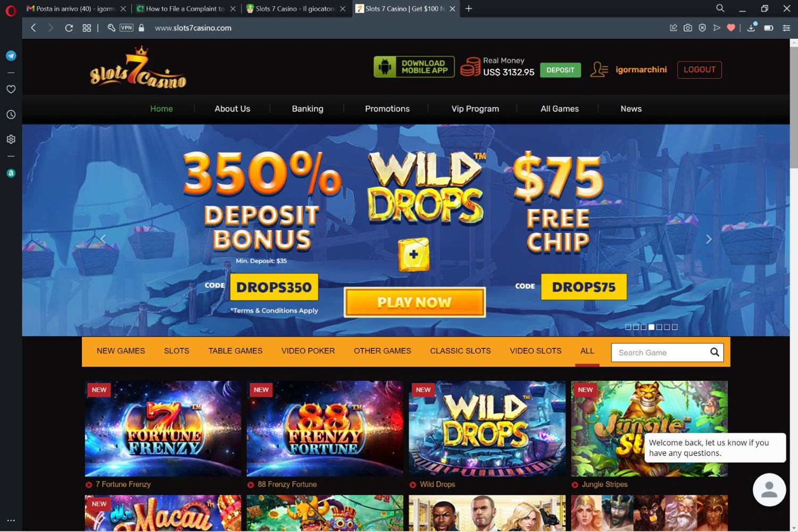Open the sidebar history clock icon
The image size is (798, 532).
[11, 114]
